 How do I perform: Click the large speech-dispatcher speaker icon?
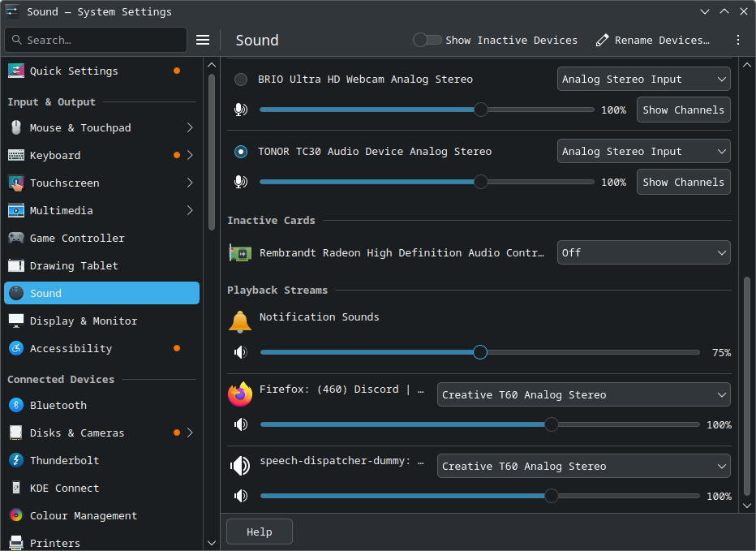pos(240,466)
